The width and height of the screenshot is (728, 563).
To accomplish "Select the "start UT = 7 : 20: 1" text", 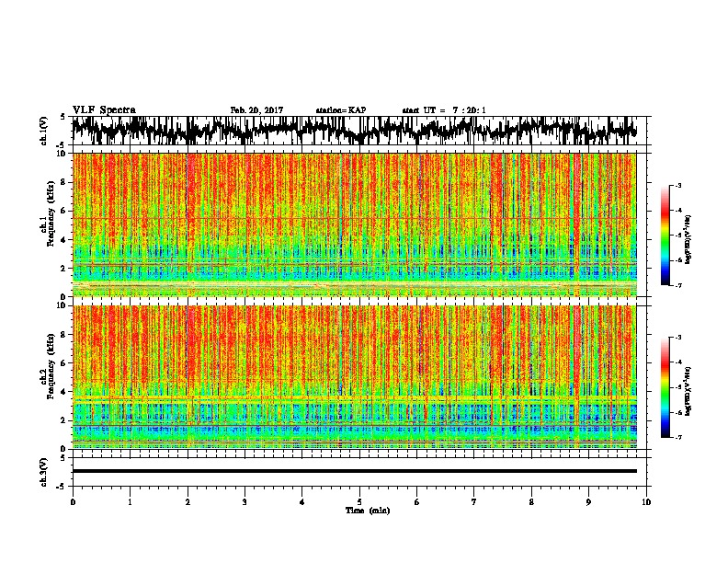I will (x=444, y=110).
